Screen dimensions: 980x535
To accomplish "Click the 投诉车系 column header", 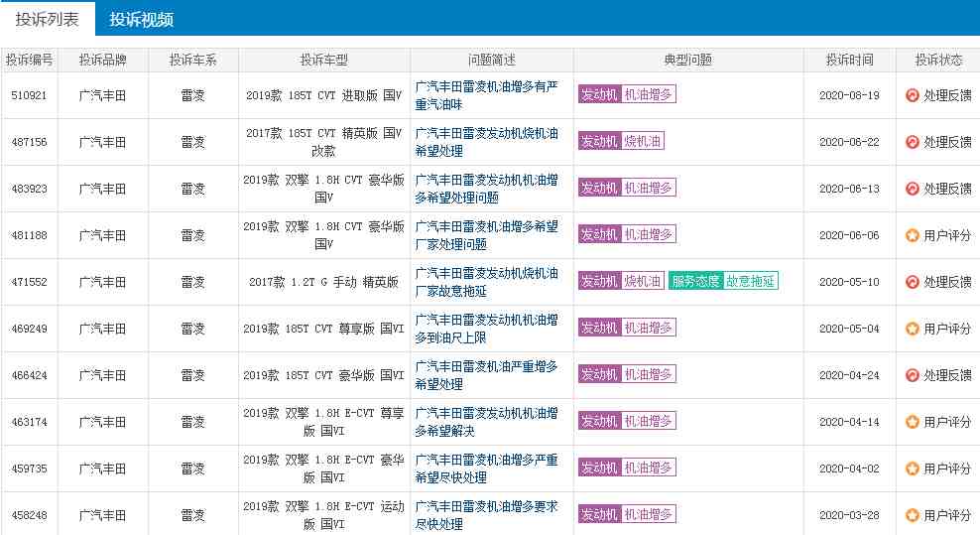I will point(193,61).
